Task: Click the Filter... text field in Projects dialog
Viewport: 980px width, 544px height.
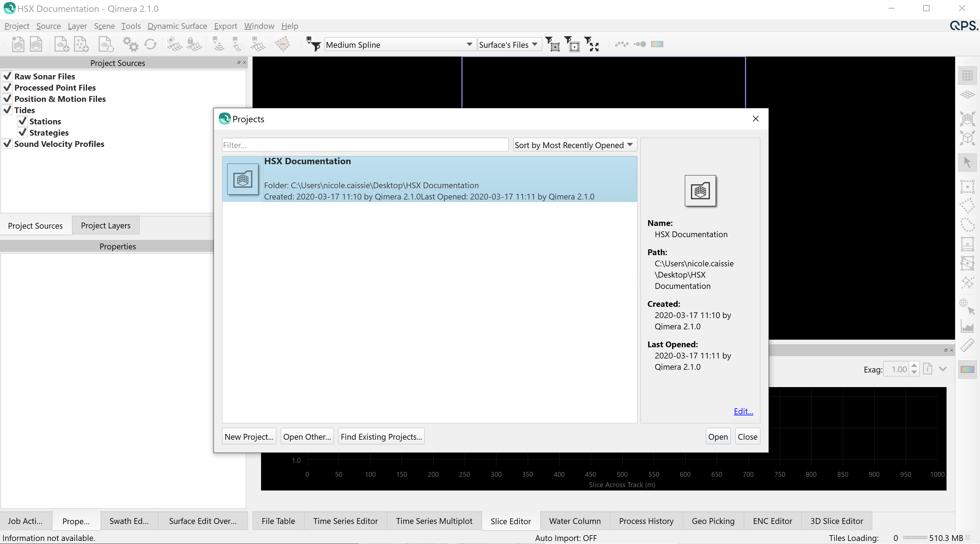Action: tap(365, 145)
